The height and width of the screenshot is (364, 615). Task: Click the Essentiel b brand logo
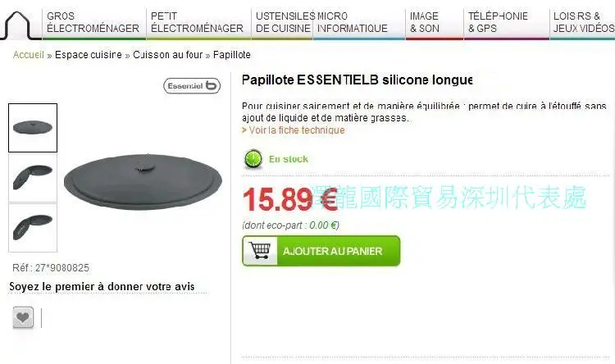click(192, 85)
